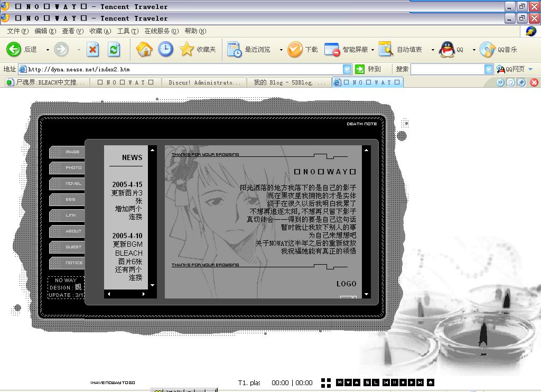Open the PHOTO site menu button
This screenshot has width=541, height=392.
point(67,167)
